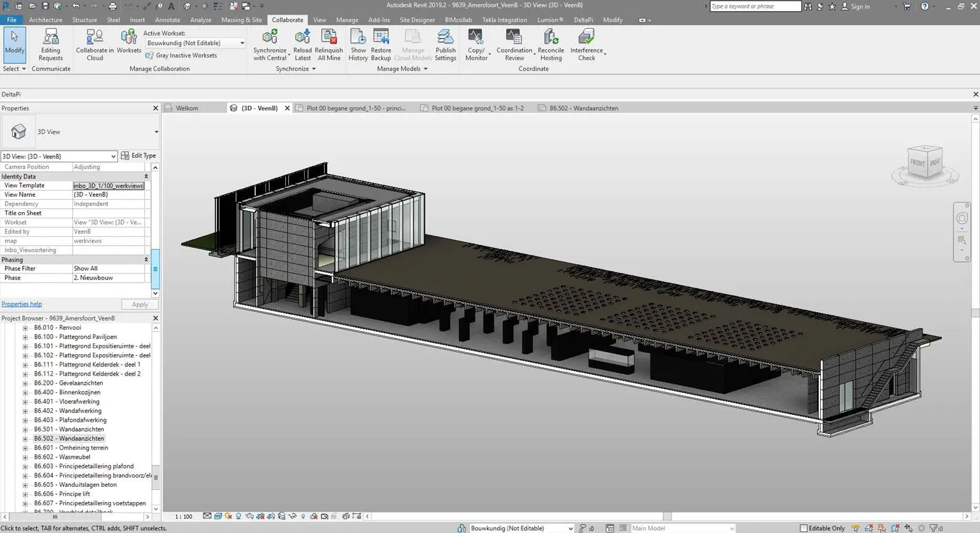Click the Project Browser vertical scrollbar
Viewport: 980px width, 533px height.
[156, 418]
